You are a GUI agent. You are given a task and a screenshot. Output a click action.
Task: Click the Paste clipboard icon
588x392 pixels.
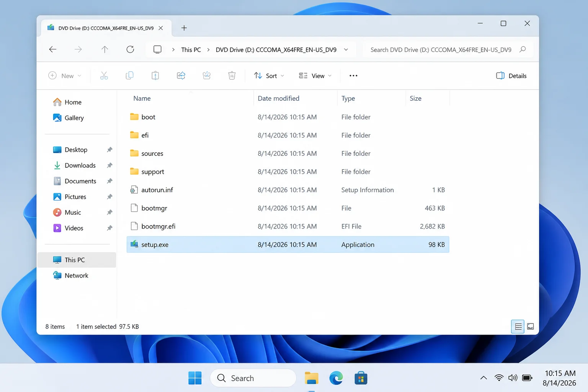point(155,75)
